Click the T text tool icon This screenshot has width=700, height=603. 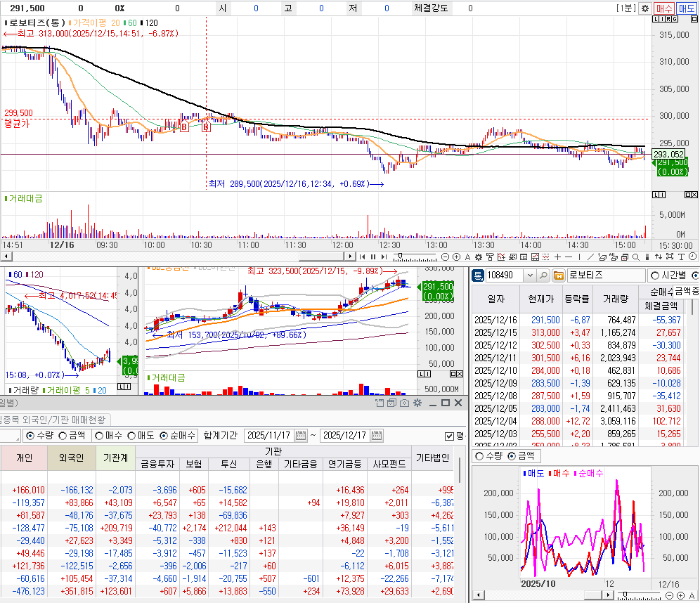point(681,257)
